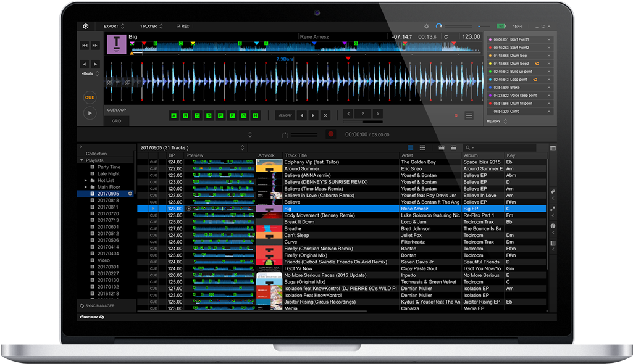This screenshot has width=633, height=364.
Task: Delete memory cue X button
Action: click(325, 116)
